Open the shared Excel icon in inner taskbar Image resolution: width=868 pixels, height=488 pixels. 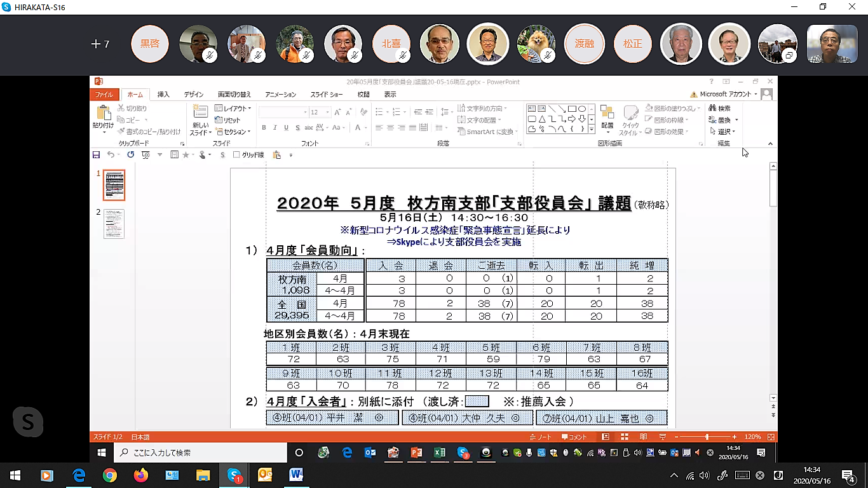[439, 452]
